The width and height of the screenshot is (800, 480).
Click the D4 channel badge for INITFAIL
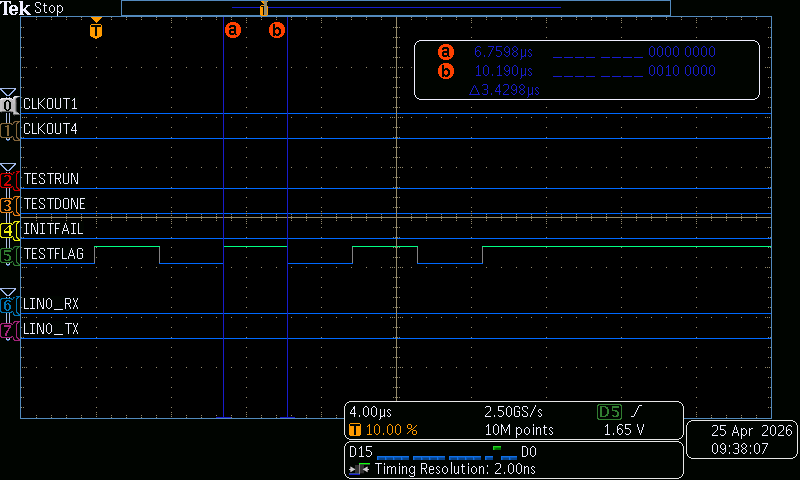point(8,231)
